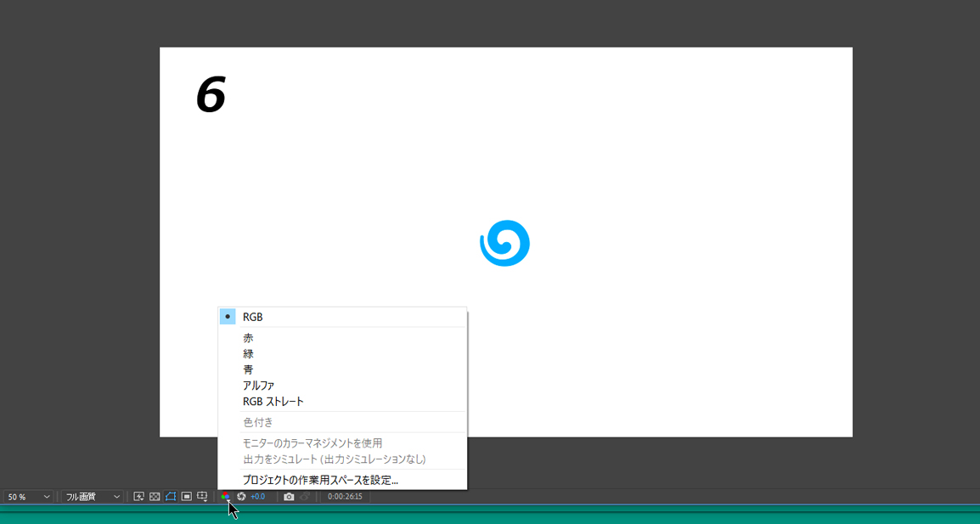Screen dimensions: 980x524
Task: Open プロジェクトの作業用スペースを設定...
Action: tap(320, 480)
